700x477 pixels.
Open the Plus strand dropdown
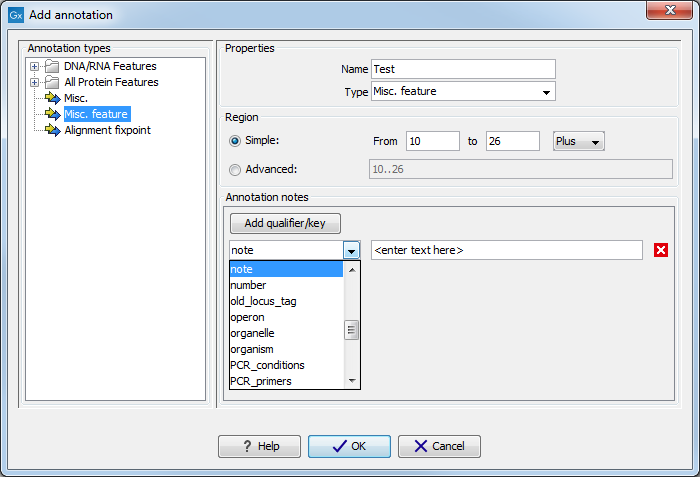click(x=579, y=142)
